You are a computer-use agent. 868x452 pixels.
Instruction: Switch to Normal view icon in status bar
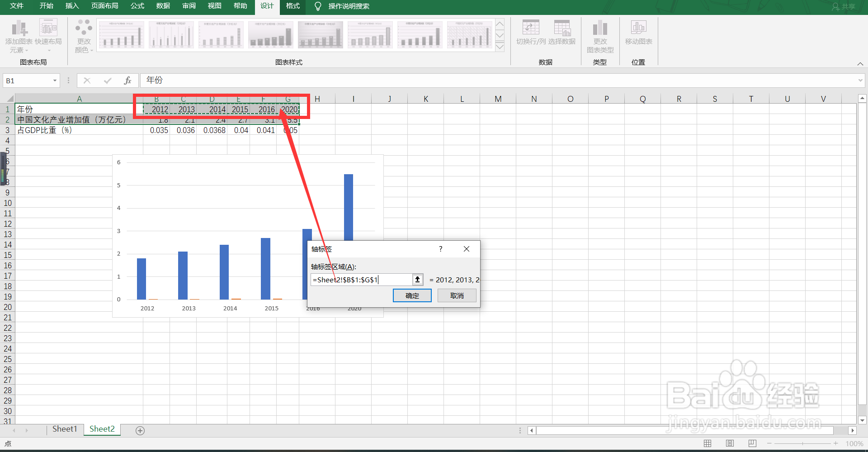click(708, 443)
